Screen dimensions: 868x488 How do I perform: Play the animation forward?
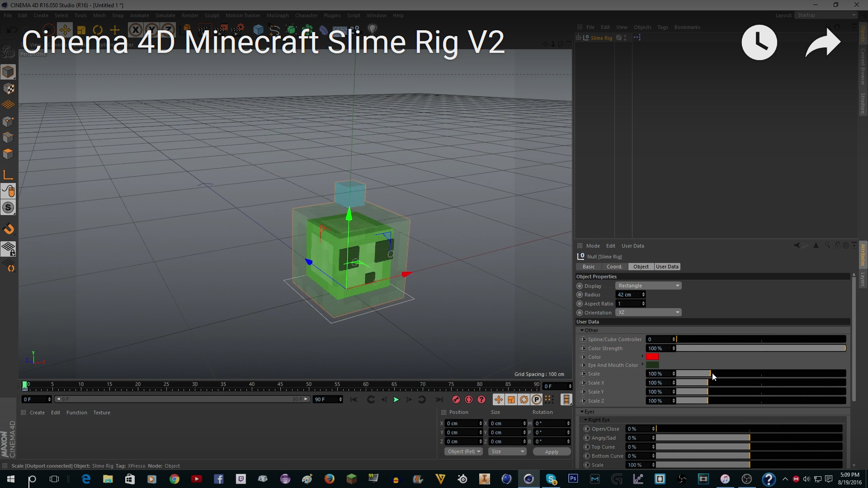point(396,399)
